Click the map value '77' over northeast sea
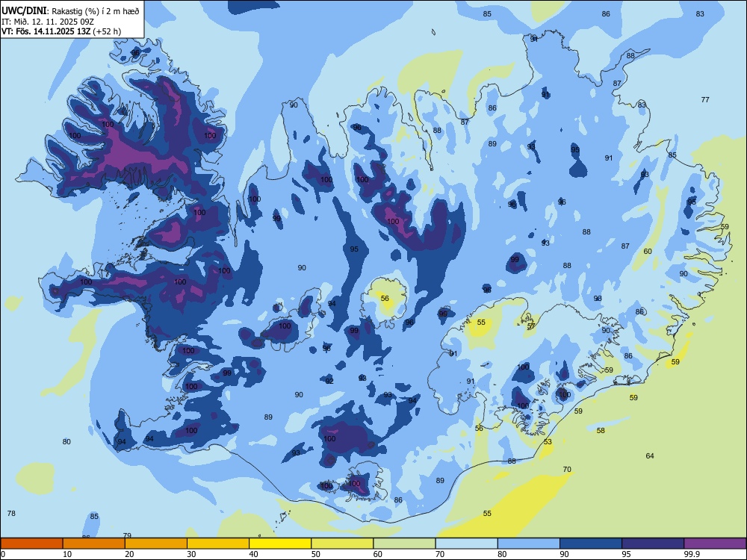This screenshot has width=747, height=560. [705, 99]
